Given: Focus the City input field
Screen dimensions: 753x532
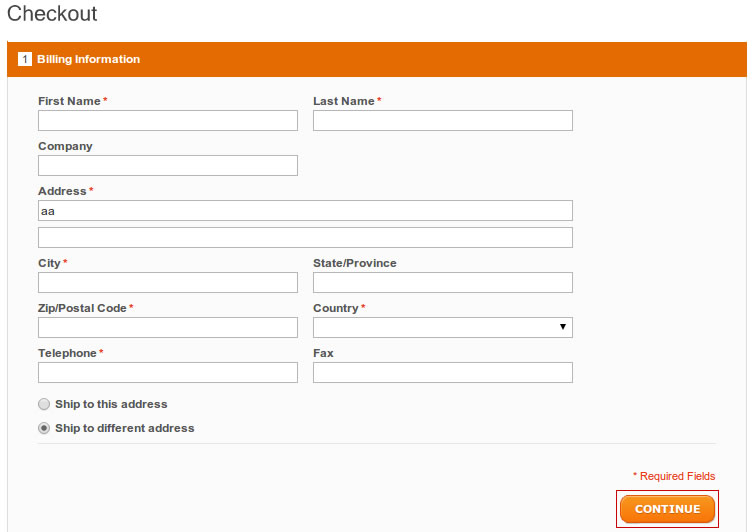Looking at the screenshot, I should 168,283.
